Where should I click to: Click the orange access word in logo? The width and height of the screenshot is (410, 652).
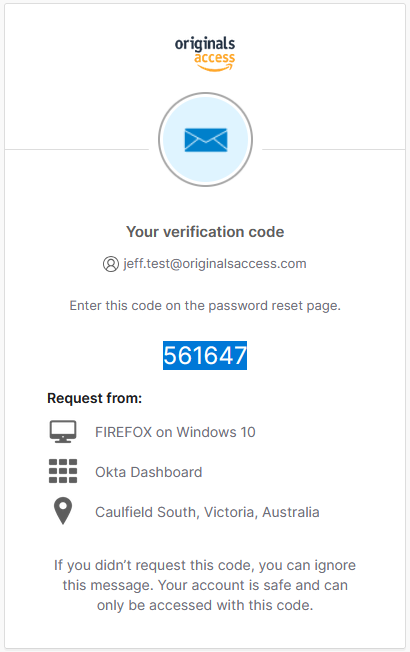214,58
